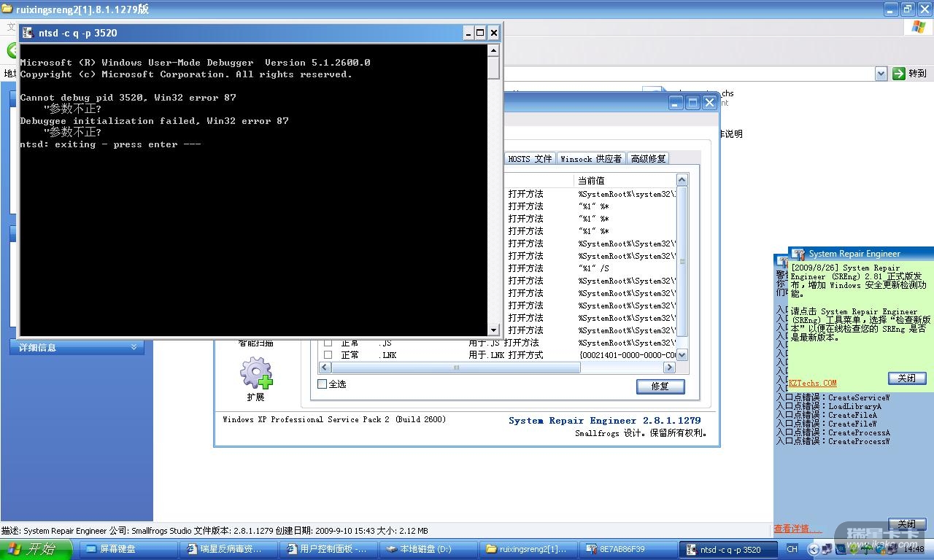Click the SREng list scroll-up arrow

coord(682,180)
